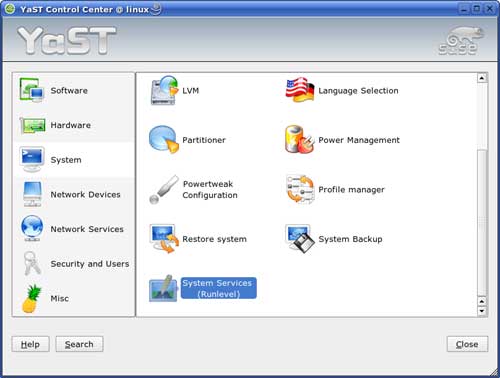This screenshot has width=500, height=378.
Task: Click the YaST title bar window icon
Action: pos(10,9)
